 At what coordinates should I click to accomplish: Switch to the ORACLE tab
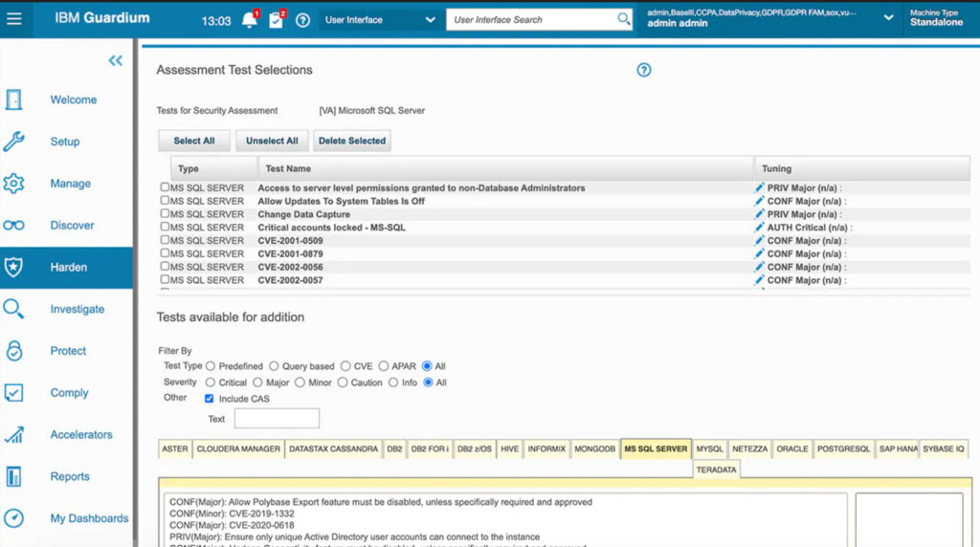pos(791,449)
